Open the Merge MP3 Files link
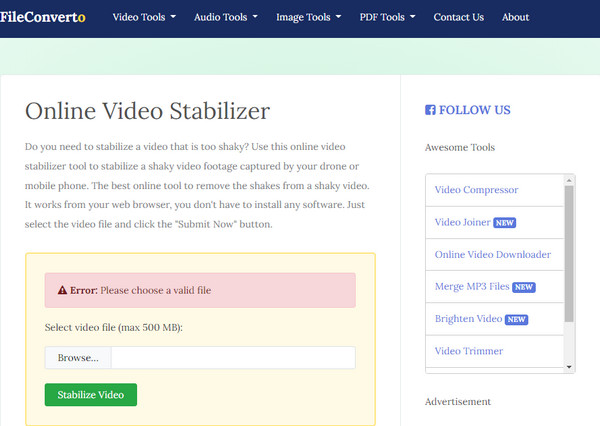The image size is (600, 426). pyautogui.click(x=472, y=287)
